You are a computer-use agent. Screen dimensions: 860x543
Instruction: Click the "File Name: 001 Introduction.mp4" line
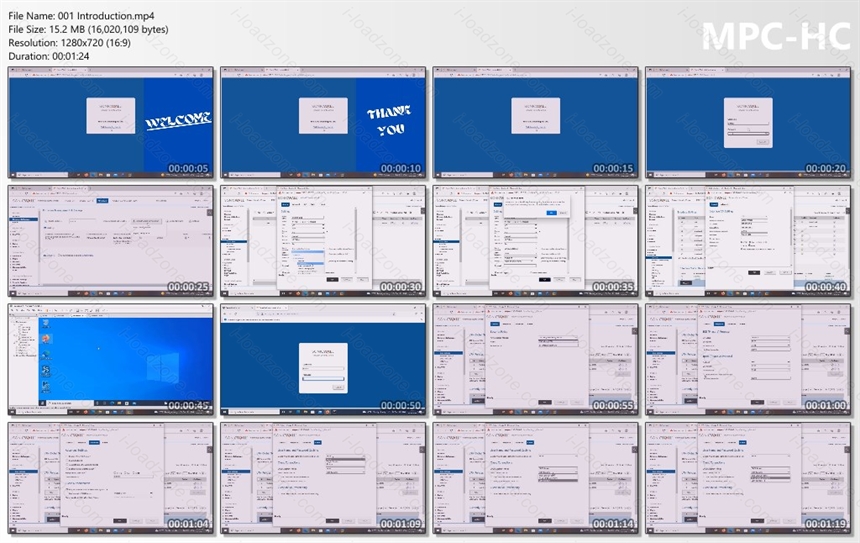pos(81,16)
